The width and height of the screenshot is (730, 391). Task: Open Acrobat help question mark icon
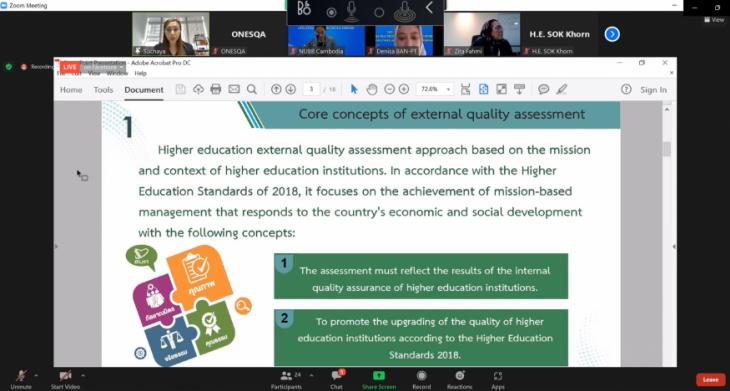click(626, 89)
